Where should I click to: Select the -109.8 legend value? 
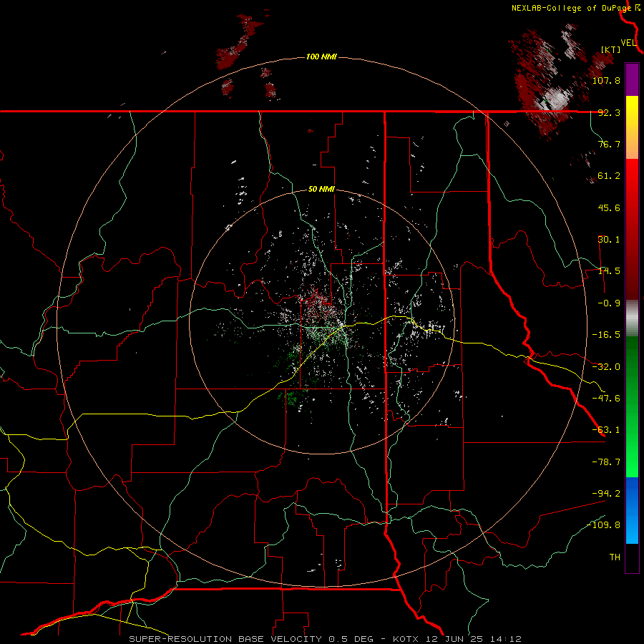[x=603, y=525]
